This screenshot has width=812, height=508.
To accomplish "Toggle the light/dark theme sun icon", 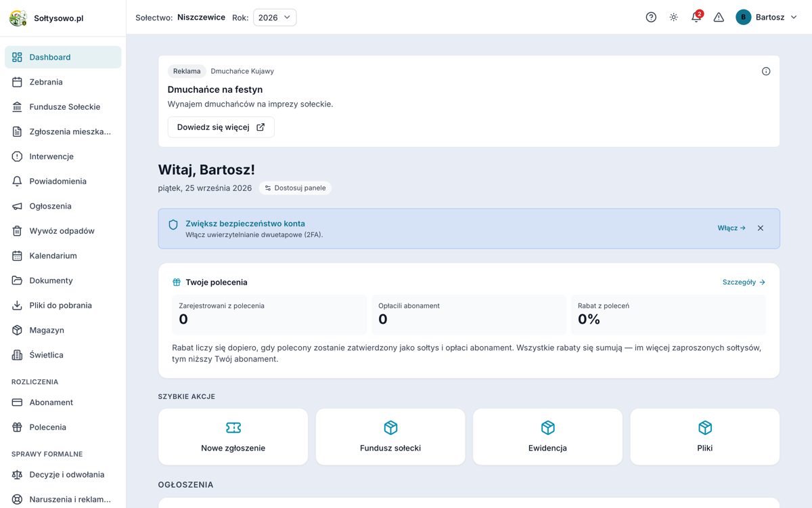I will tap(674, 18).
